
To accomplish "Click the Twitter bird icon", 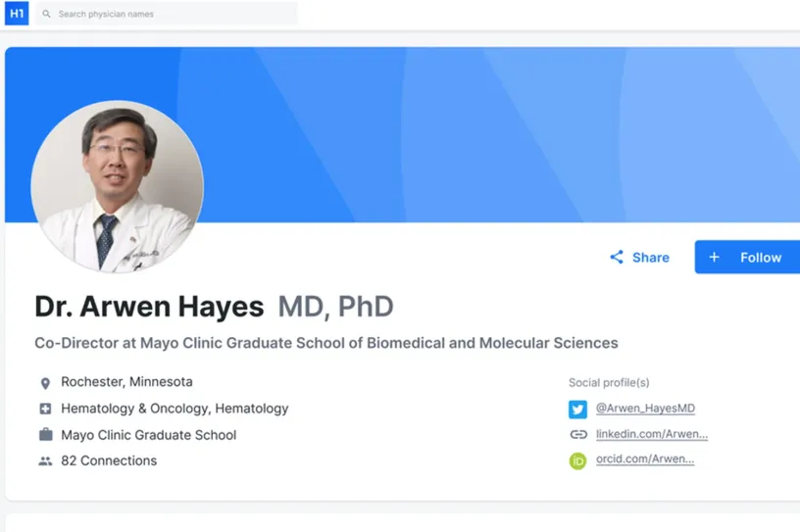I will (577, 410).
